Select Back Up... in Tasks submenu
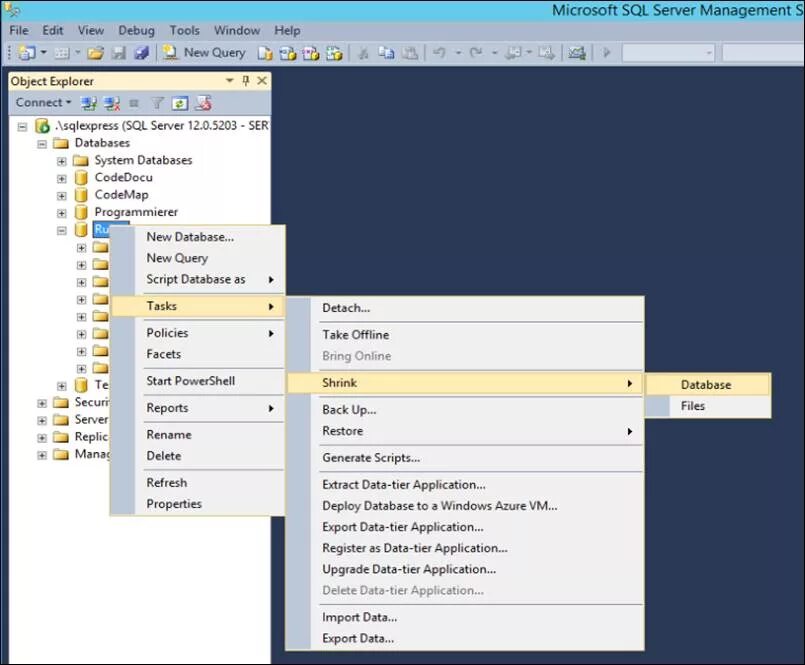The height and width of the screenshot is (665, 805). tap(465, 410)
